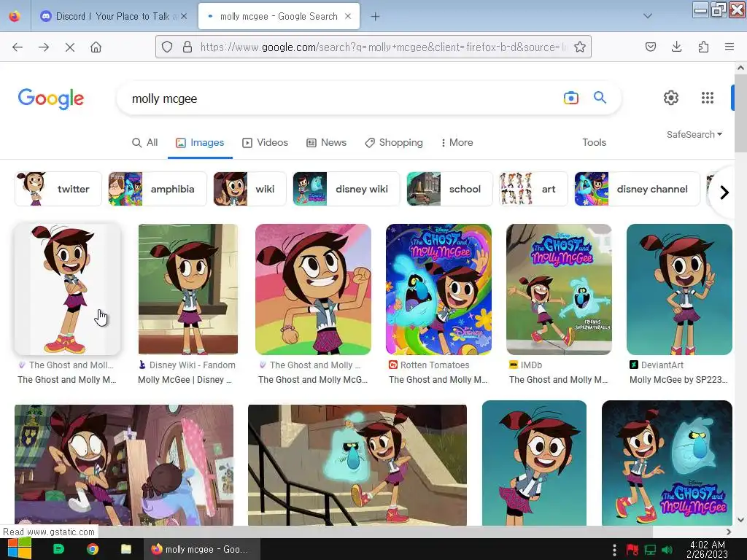Click the volume speaker tray icon
The width and height of the screenshot is (747, 560).
[667, 550]
